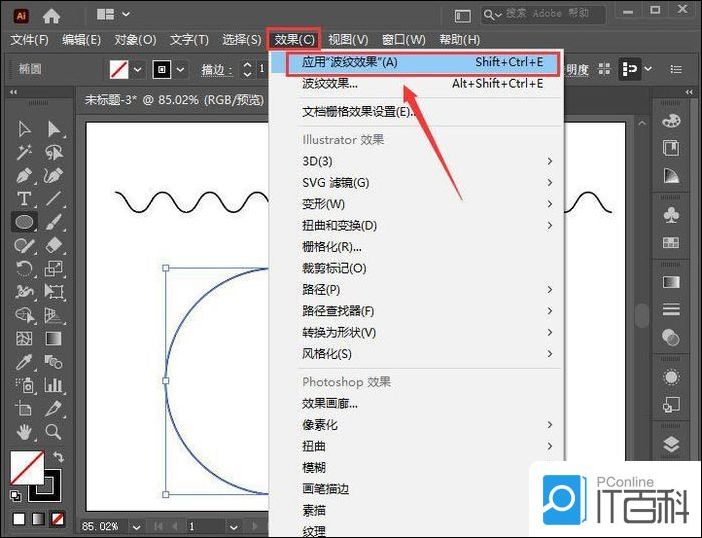Select the Selection tool arrow
The width and height of the screenshot is (702, 538).
(x=24, y=129)
